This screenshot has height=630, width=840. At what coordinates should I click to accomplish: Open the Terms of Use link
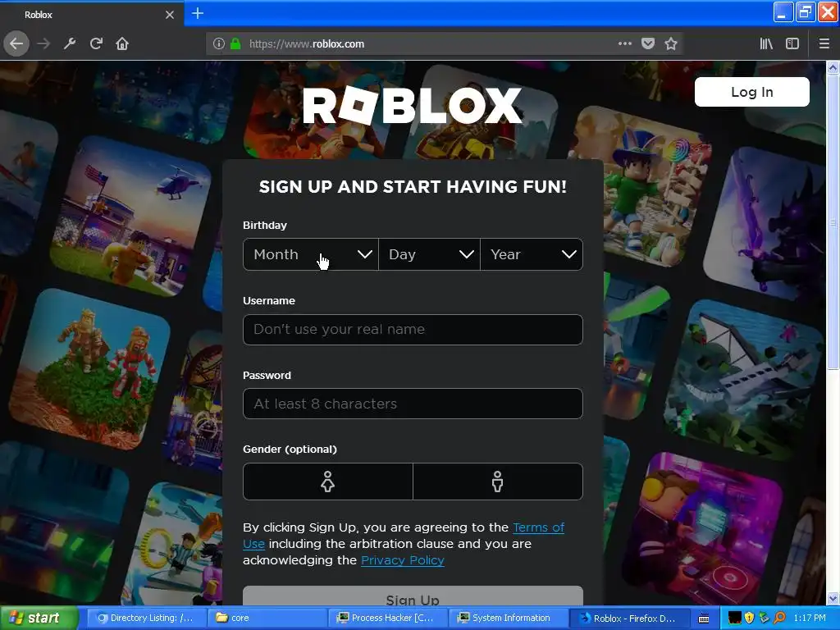coord(538,527)
